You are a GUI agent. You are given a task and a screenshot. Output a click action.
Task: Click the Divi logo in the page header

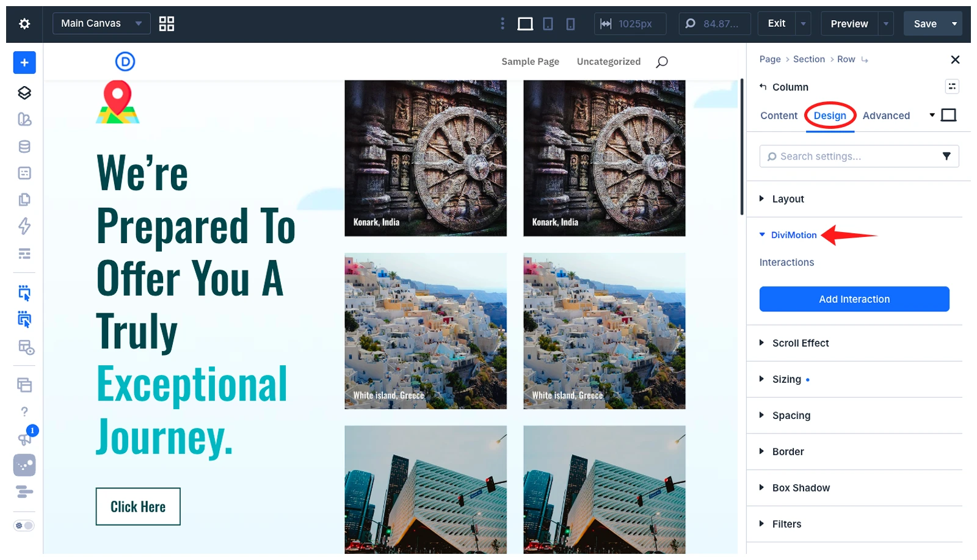click(125, 62)
